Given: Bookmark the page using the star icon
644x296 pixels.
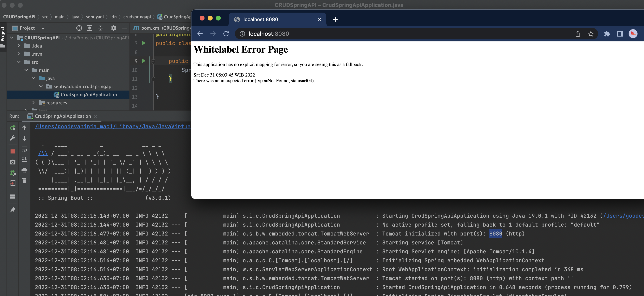Looking at the screenshot, I should point(591,34).
